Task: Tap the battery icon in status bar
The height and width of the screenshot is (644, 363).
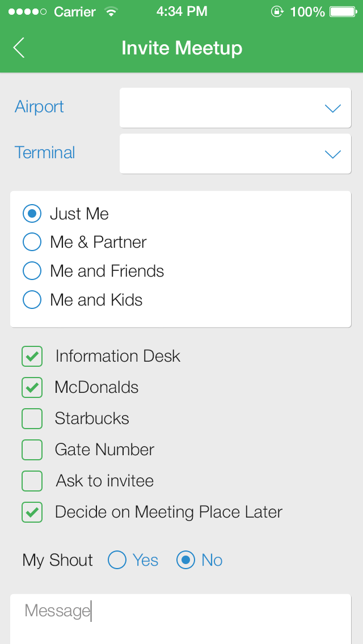Action: pos(343,11)
